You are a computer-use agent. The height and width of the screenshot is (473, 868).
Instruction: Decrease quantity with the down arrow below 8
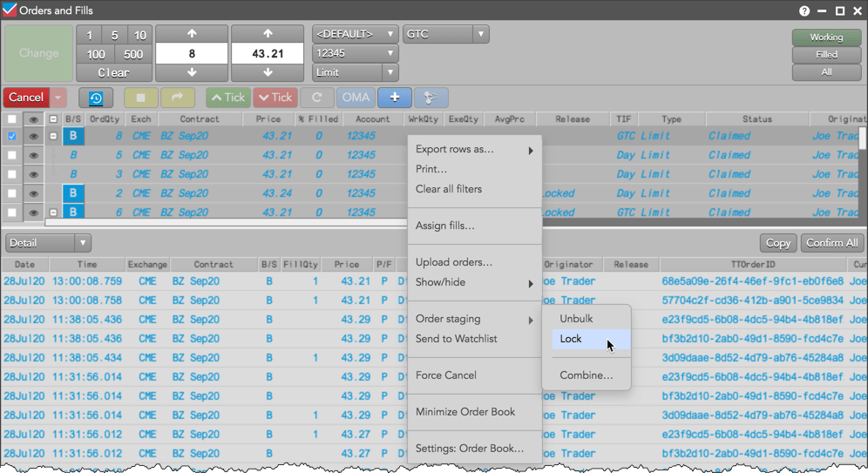point(192,72)
